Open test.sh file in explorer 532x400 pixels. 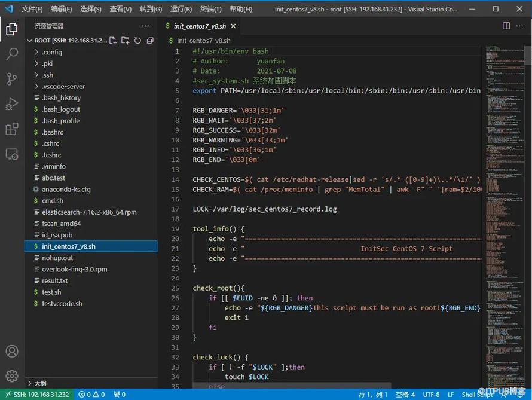coord(51,292)
